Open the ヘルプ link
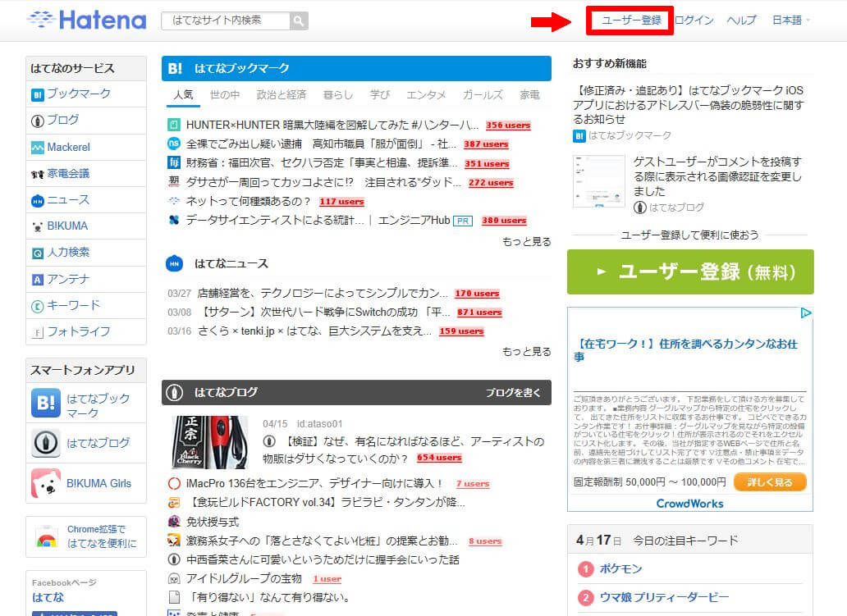 [741, 21]
